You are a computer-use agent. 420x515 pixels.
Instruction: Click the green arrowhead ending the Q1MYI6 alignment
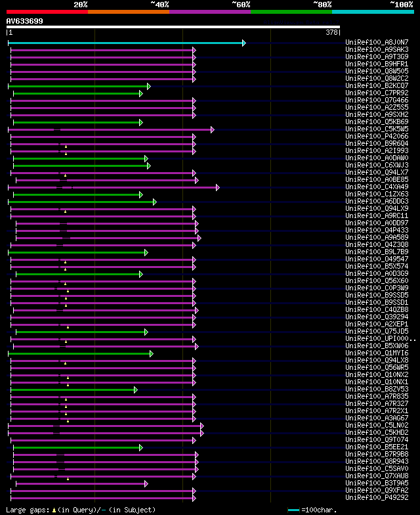[x=152, y=353]
